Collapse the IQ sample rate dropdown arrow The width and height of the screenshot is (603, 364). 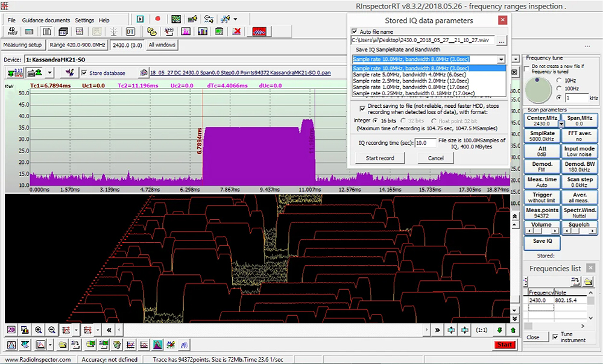[500, 60]
